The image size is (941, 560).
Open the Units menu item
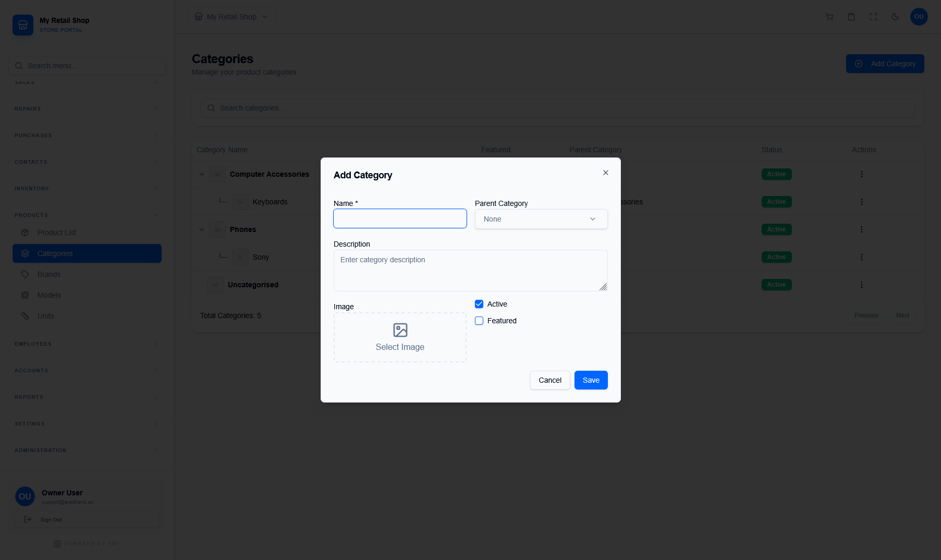click(x=87, y=316)
